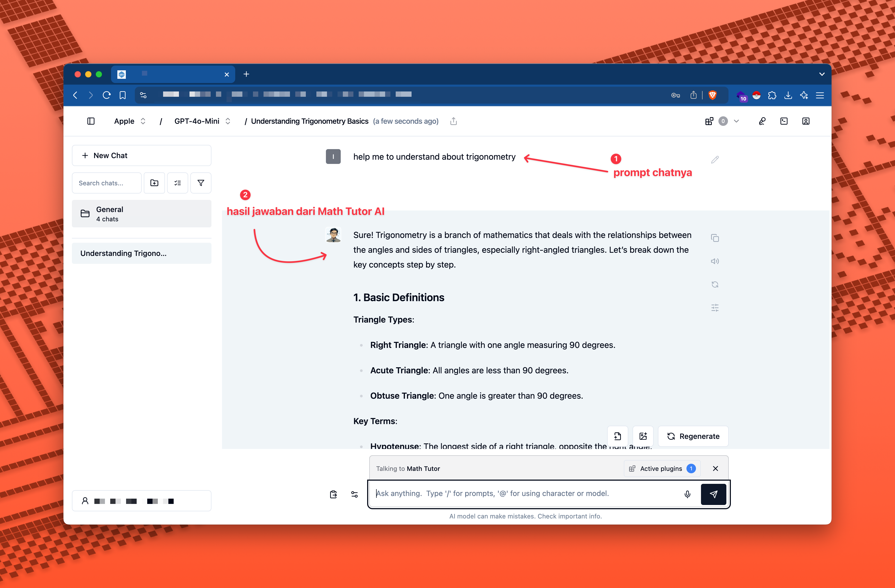Bookmark the current page
The width and height of the screenshot is (895, 588).
click(x=123, y=95)
